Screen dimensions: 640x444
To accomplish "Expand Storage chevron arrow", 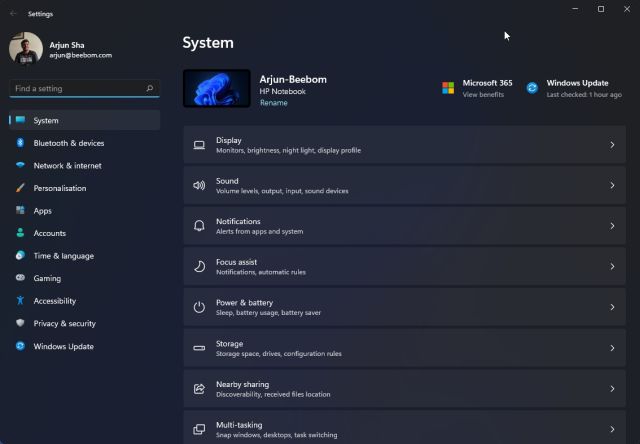I will tap(612, 348).
